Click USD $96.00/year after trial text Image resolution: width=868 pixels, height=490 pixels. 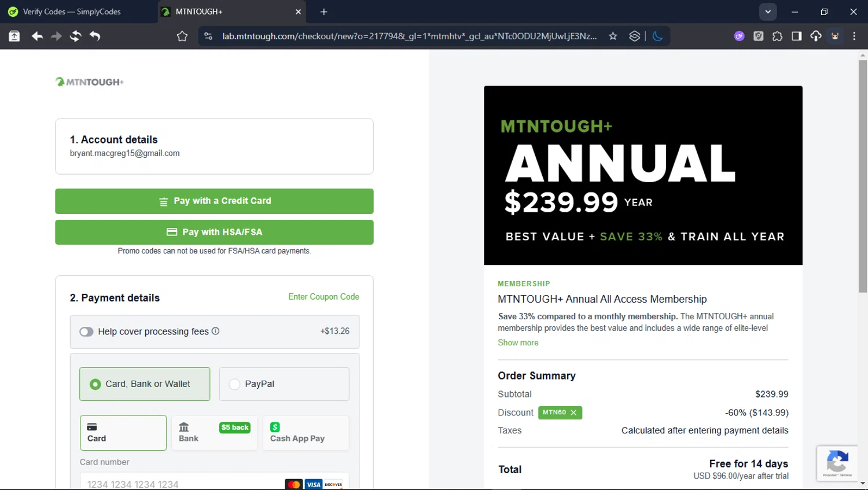pyautogui.click(x=741, y=476)
